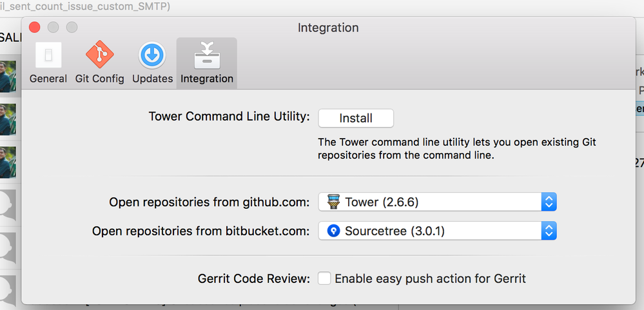Enable easy push action for Gerrit checkbox
Image resolution: width=644 pixels, height=310 pixels.
coord(324,278)
